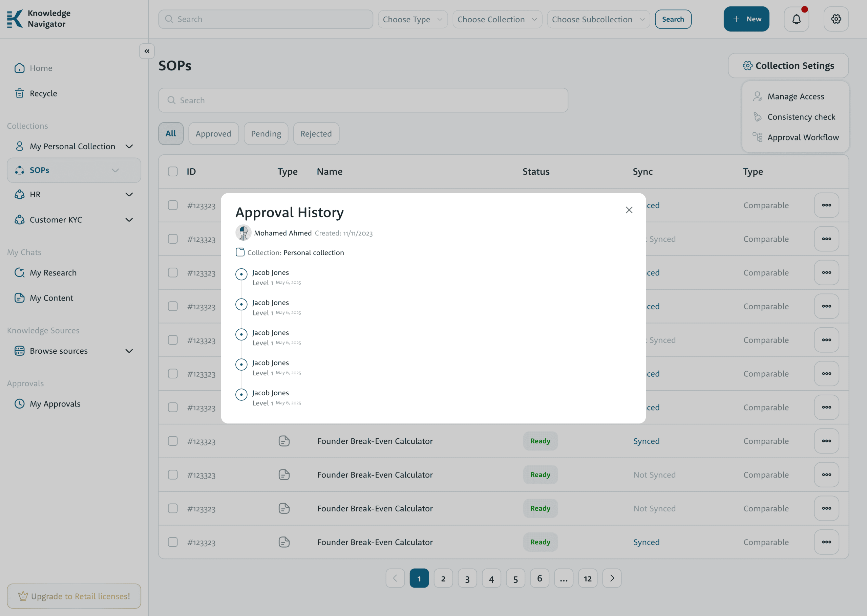The width and height of the screenshot is (867, 616).
Task: Open three-dot menu for last table row
Action: point(826,542)
